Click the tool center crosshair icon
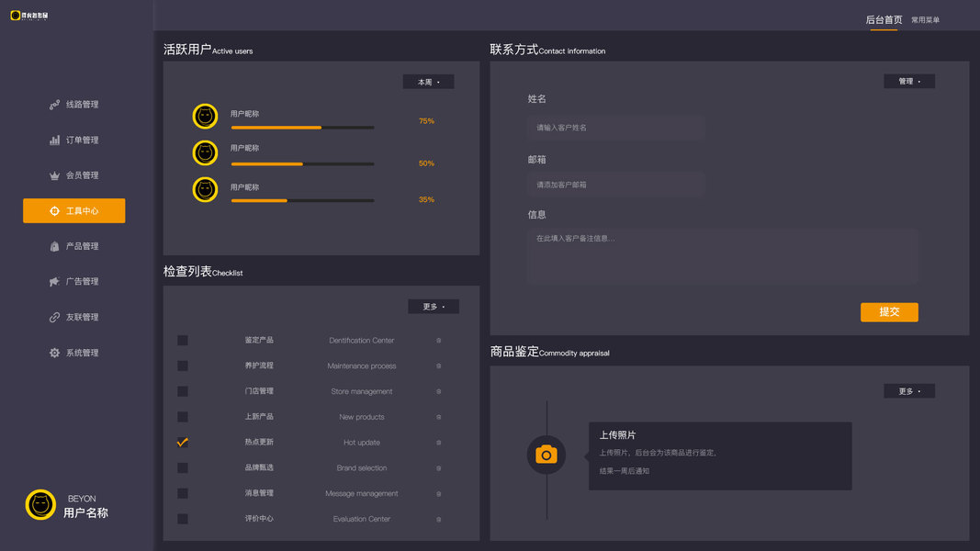 click(x=54, y=211)
